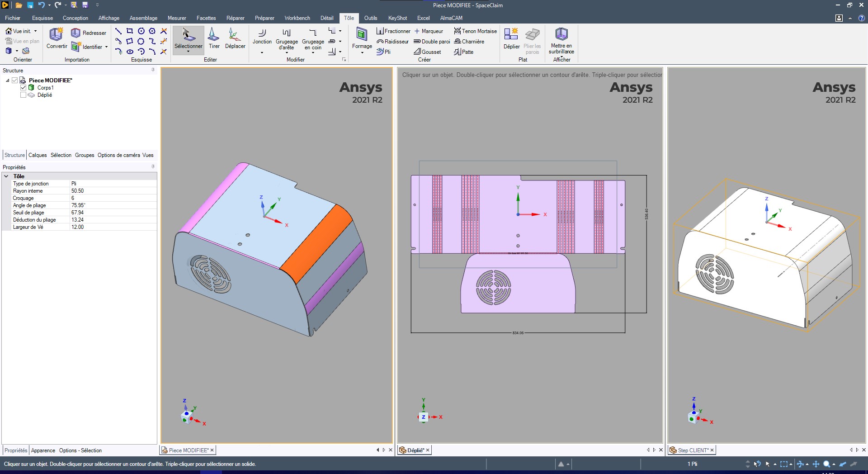The height and width of the screenshot is (474, 868).
Task: Click the Redresser button
Action: (89, 33)
